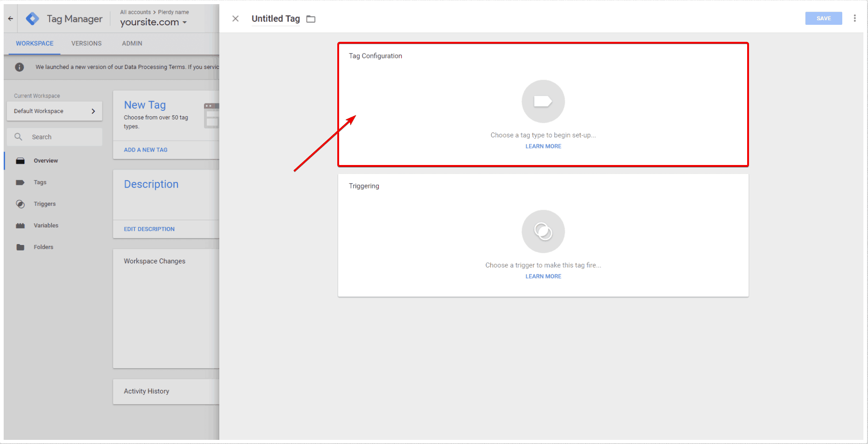Open the three-dot more options menu
The image size is (868, 444).
tap(855, 18)
